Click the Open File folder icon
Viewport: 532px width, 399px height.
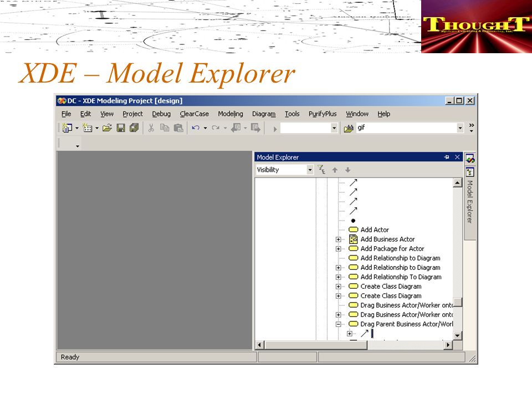click(107, 128)
